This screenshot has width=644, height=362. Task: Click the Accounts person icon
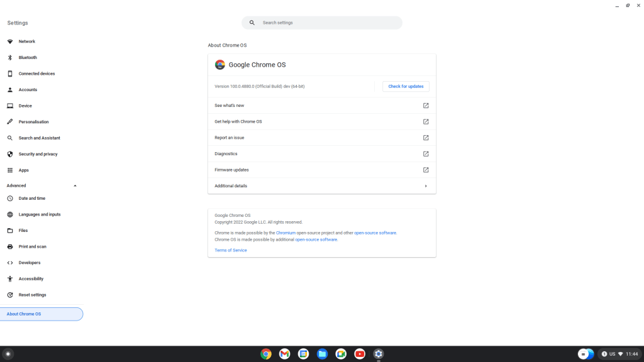click(10, 89)
